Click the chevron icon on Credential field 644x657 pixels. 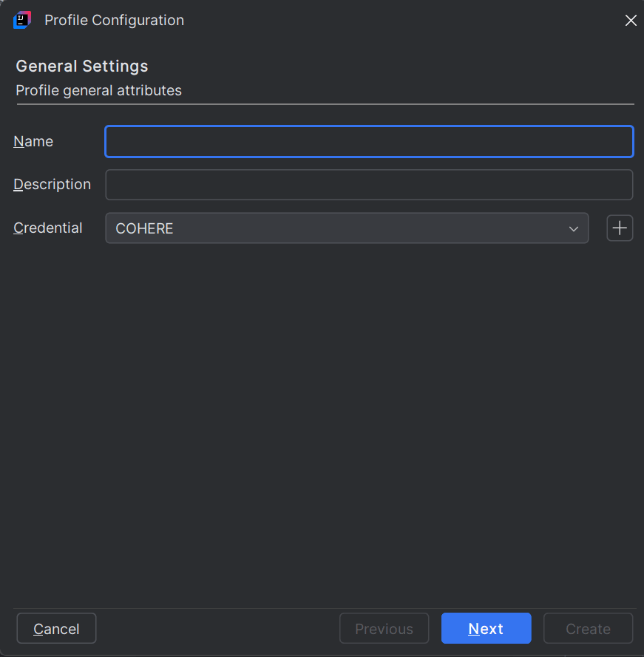click(574, 229)
